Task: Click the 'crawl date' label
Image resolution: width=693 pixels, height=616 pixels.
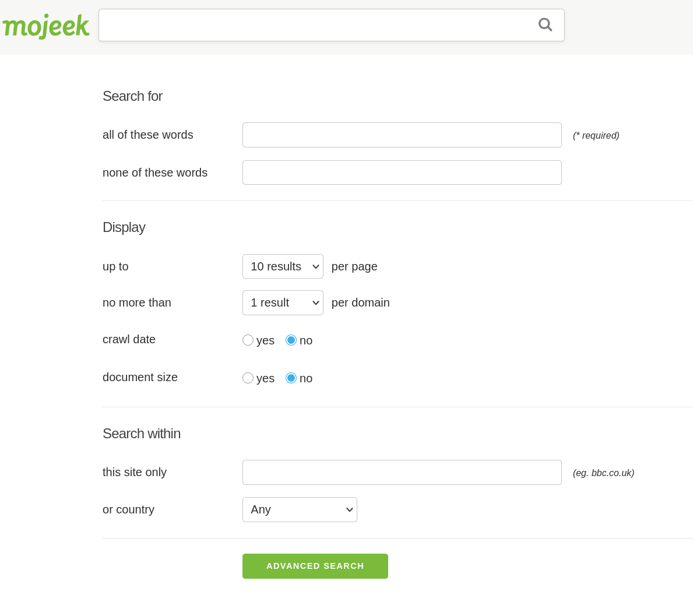Action: (x=129, y=339)
